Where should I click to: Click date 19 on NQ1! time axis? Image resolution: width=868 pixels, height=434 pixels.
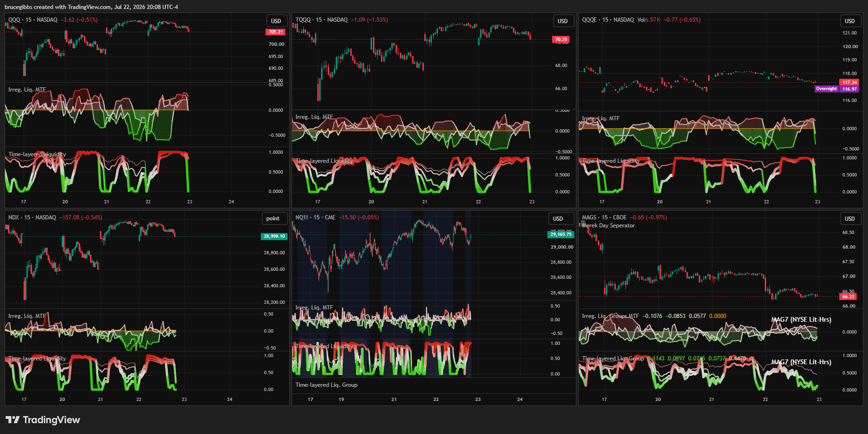(x=341, y=400)
